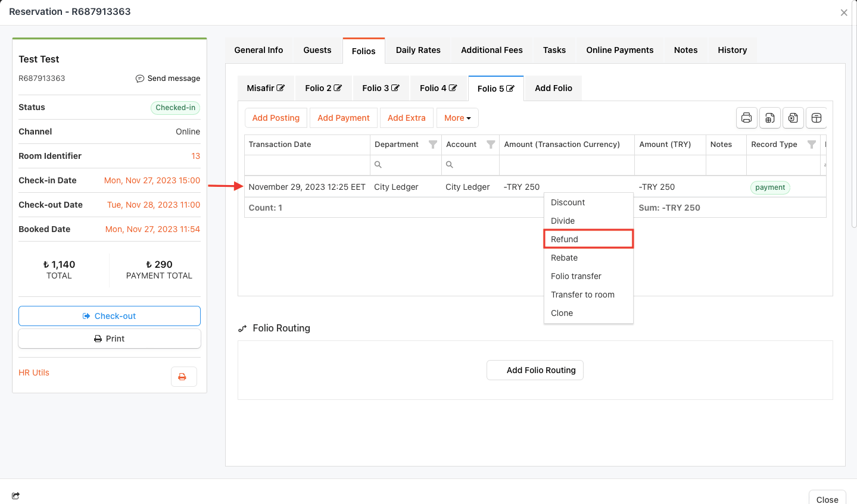
Task: Click the share icon at bottom left
Action: 15,496
